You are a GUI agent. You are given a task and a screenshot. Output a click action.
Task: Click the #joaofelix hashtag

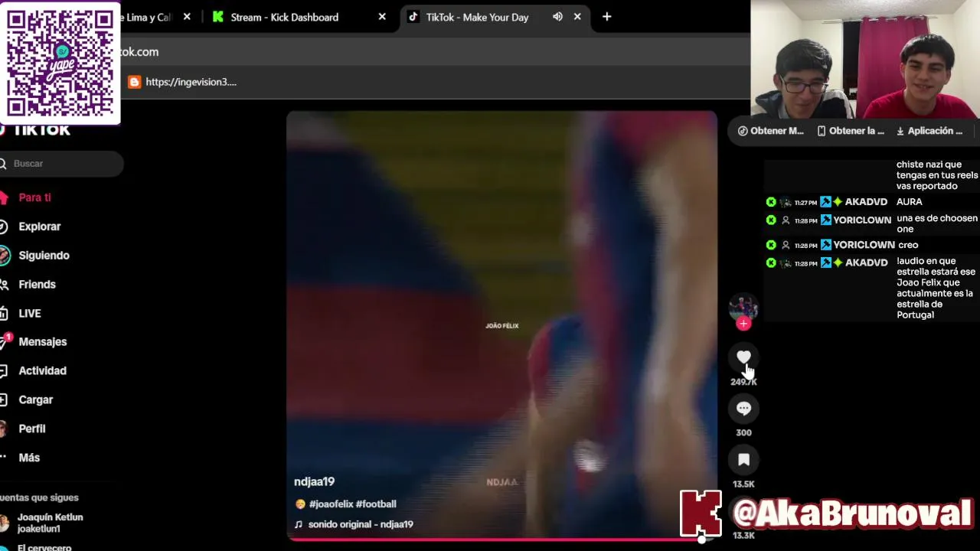[x=331, y=504]
